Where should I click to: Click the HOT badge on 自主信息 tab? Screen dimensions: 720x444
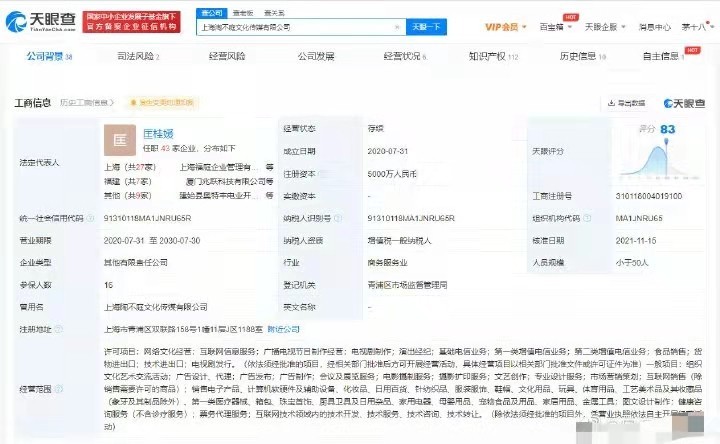click(x=692, y=50)
